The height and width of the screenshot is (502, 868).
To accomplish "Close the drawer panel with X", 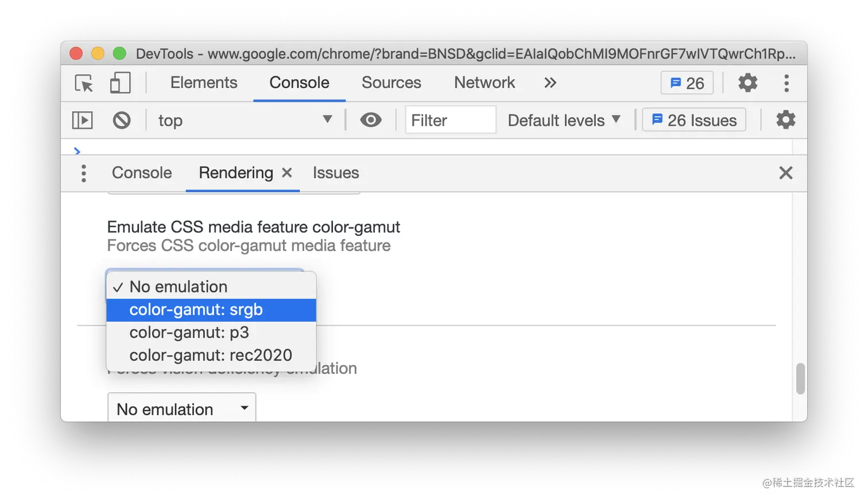I will (786, 172).
